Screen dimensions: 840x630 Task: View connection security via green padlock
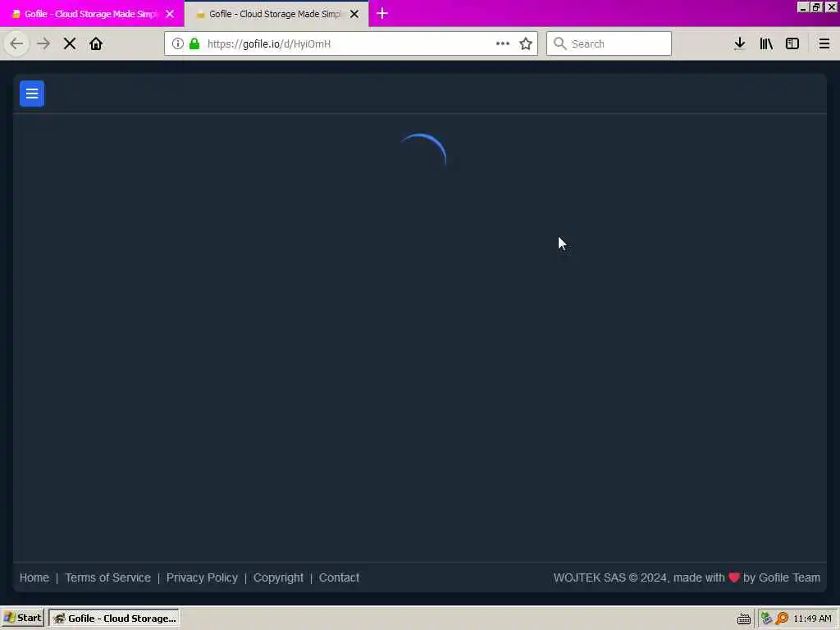click(194, 43)
